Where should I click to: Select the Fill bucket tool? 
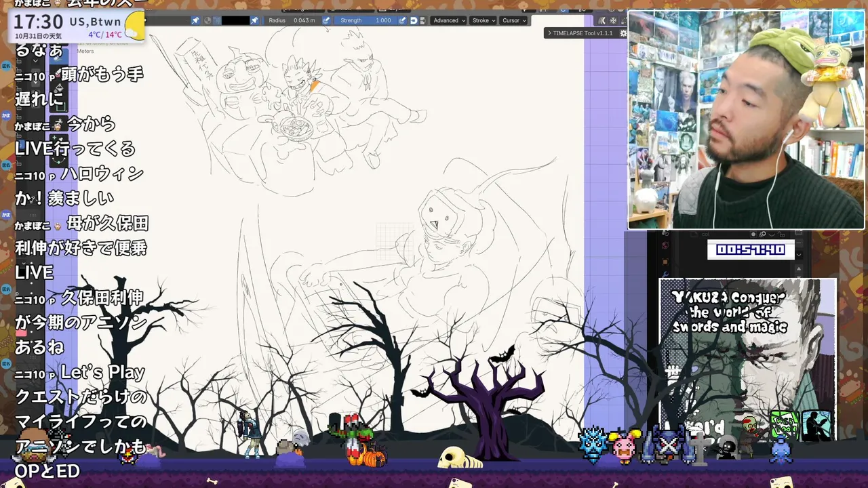tap(59, 89)
